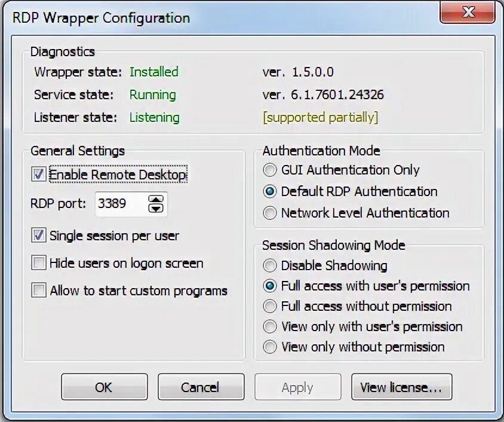Click version text ver. 1.5.0.0
Screen dimensions: 504x422
point(298,72)
